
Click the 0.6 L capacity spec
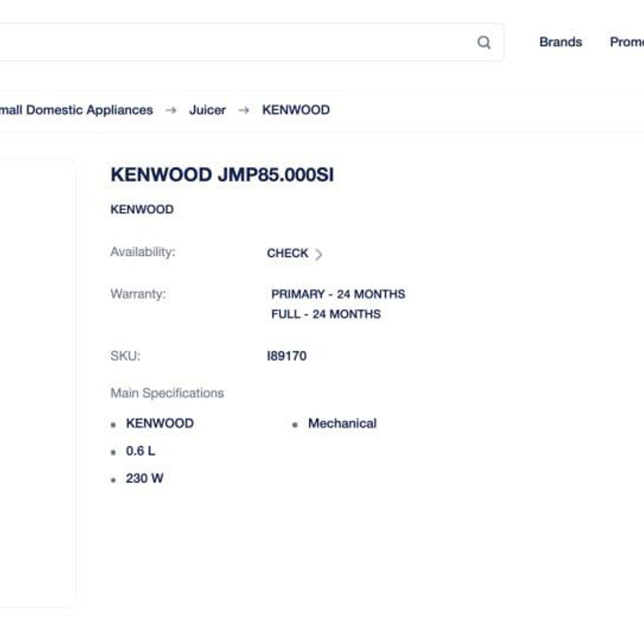(140, 451)
